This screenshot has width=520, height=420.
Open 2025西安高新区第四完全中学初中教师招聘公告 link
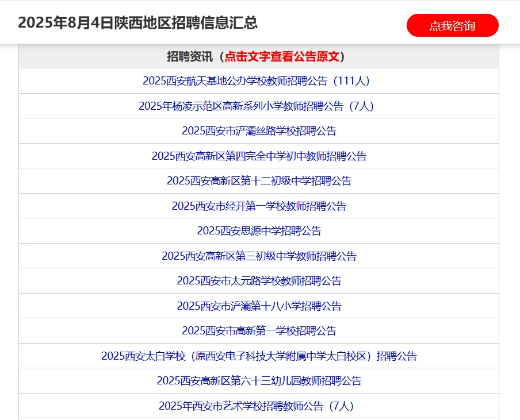point(259,156)
